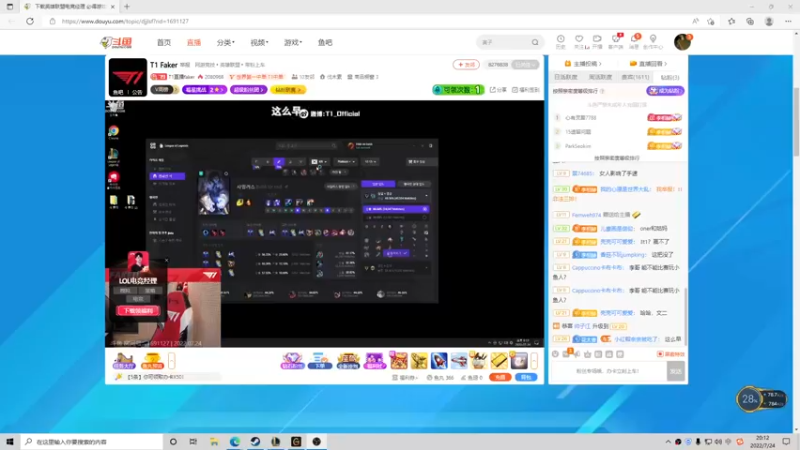
Task: Open a new browser tab
Action: pyautogui.click(x=127, y=7)
